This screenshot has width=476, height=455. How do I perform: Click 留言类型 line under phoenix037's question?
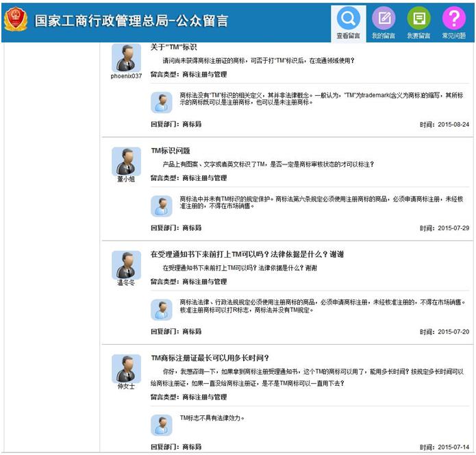point(189,75)
